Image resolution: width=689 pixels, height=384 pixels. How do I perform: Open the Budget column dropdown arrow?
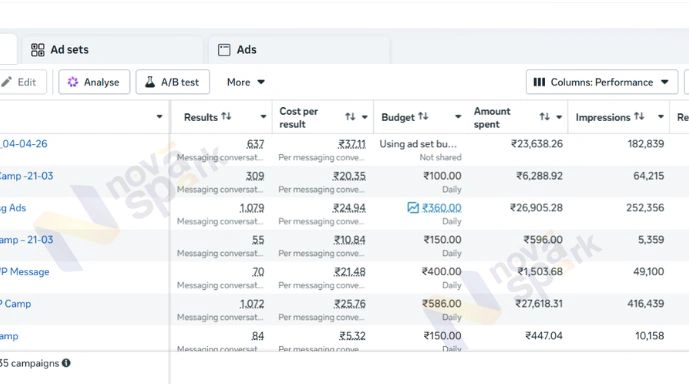[458, 117]
